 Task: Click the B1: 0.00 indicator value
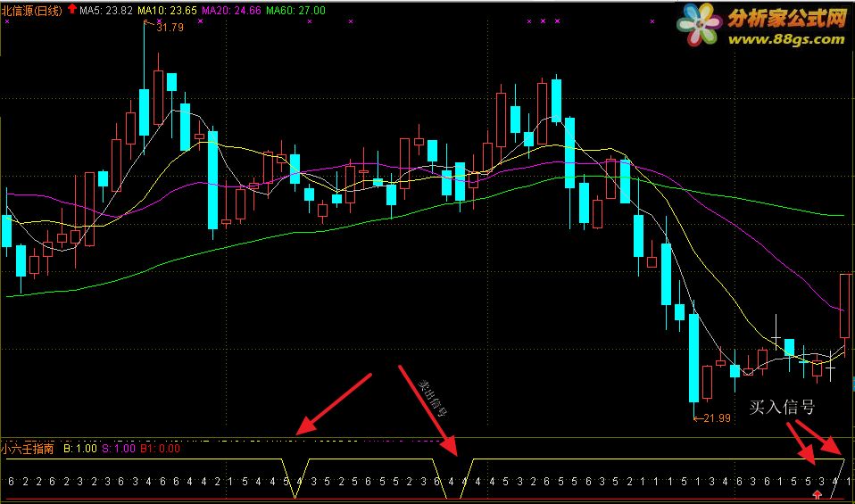160,449
